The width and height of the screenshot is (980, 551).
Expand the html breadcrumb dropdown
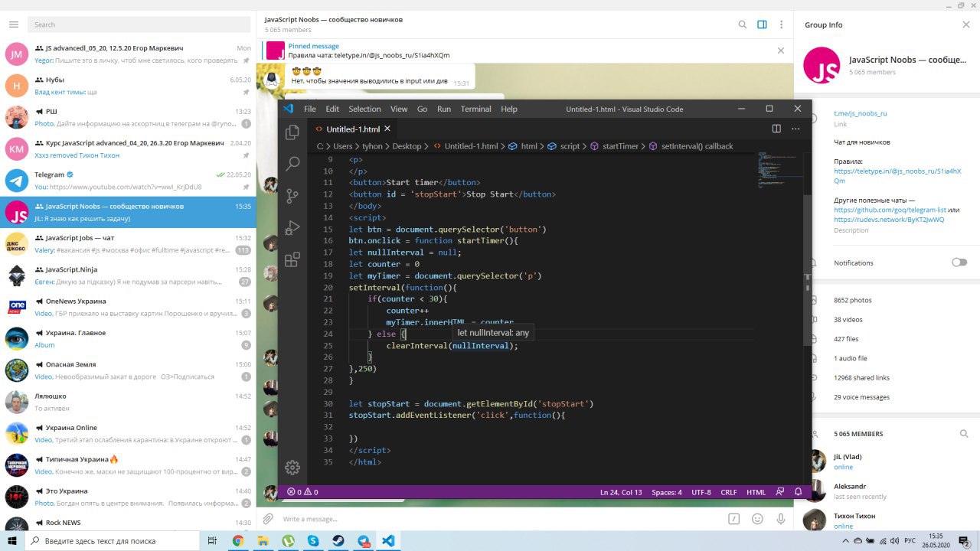coord(524,146)
